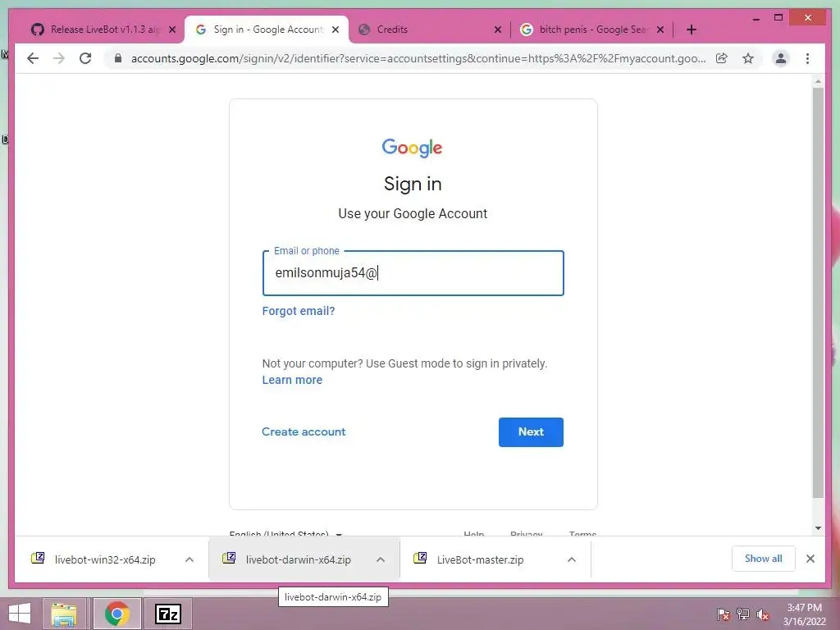
Task: Click the Help footer link
Action: 473,533
